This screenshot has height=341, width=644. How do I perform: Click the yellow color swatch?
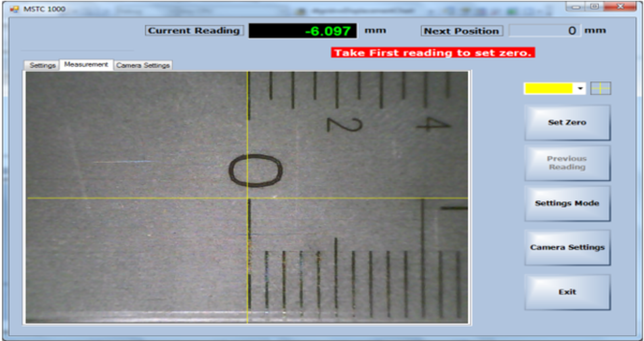coord(548,88)
